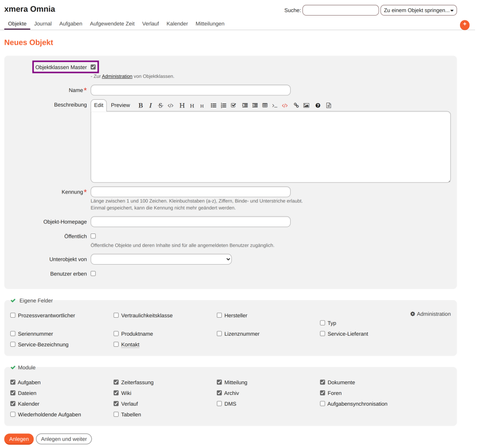Open the editor help question-mark icon
The height and width of the screenshot is (448, 477).
318,106
